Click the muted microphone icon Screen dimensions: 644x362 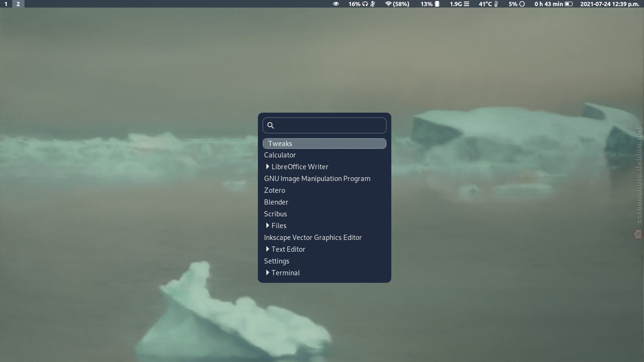(x=372, y=4)
